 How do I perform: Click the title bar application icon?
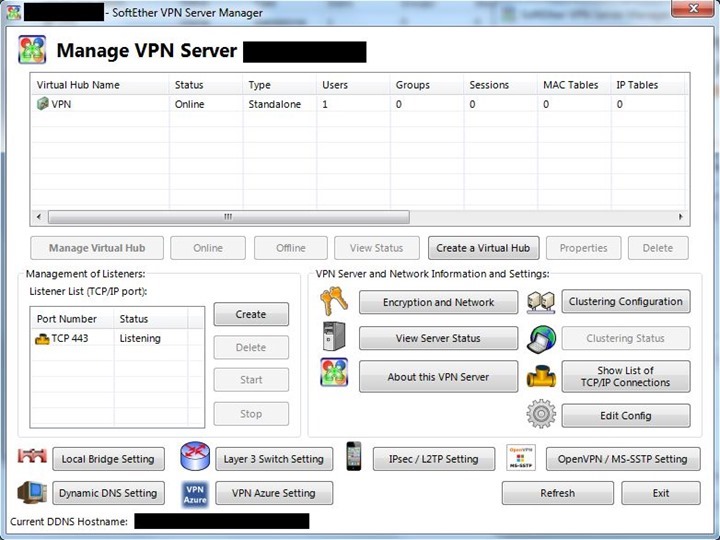point(14,12)
